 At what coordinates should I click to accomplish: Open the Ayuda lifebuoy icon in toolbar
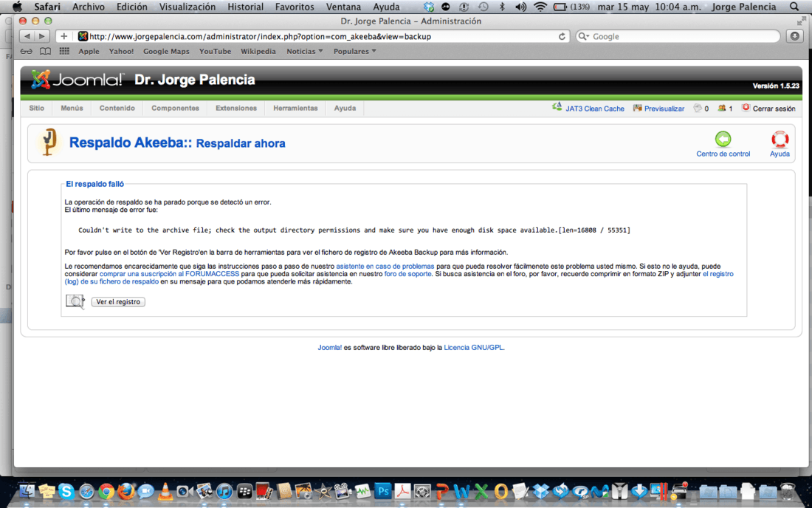[780, 140]
